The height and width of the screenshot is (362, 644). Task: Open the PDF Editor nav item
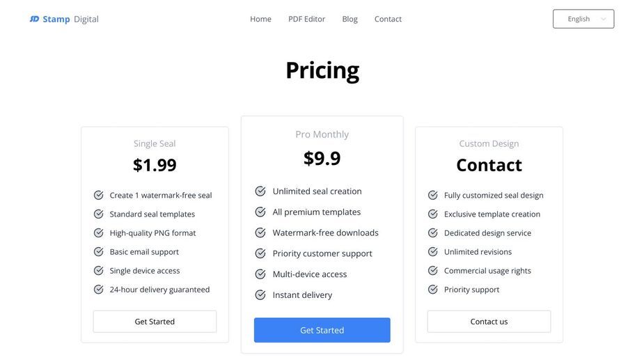[x=306, y=19]
